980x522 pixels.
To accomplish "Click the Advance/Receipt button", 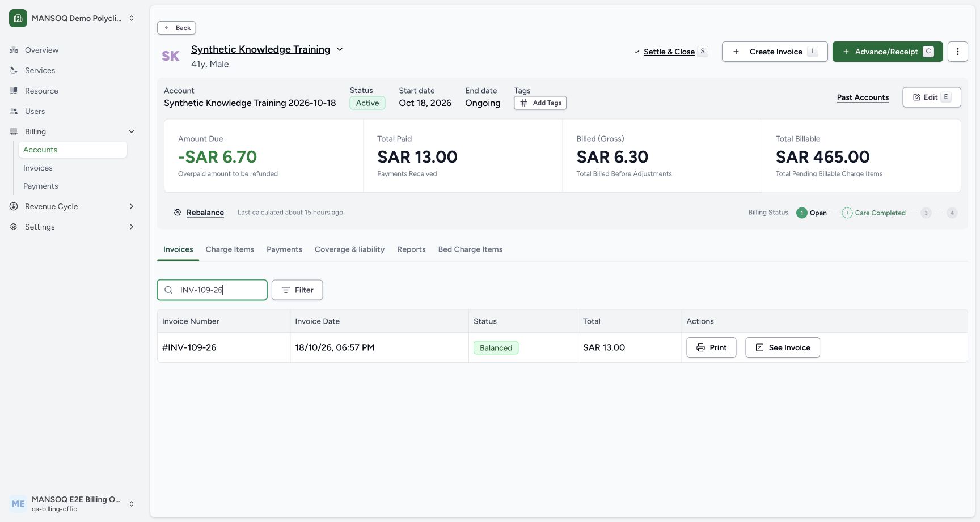I will pos(888,52).
